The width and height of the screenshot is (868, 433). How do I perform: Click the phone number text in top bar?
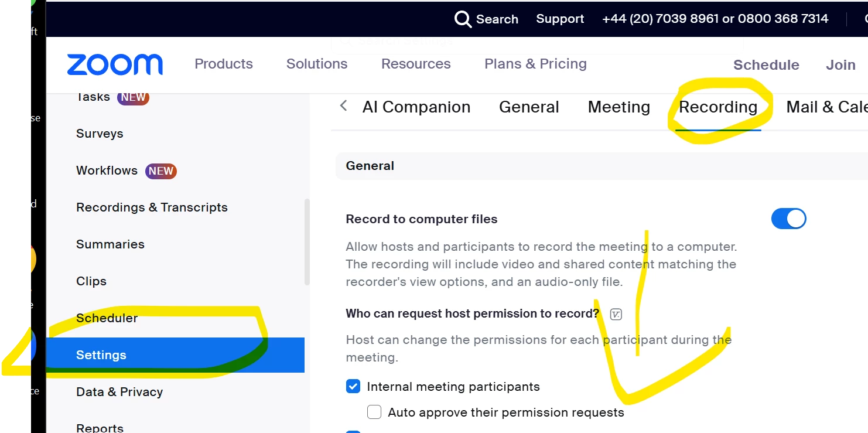[x=715, y=19]
